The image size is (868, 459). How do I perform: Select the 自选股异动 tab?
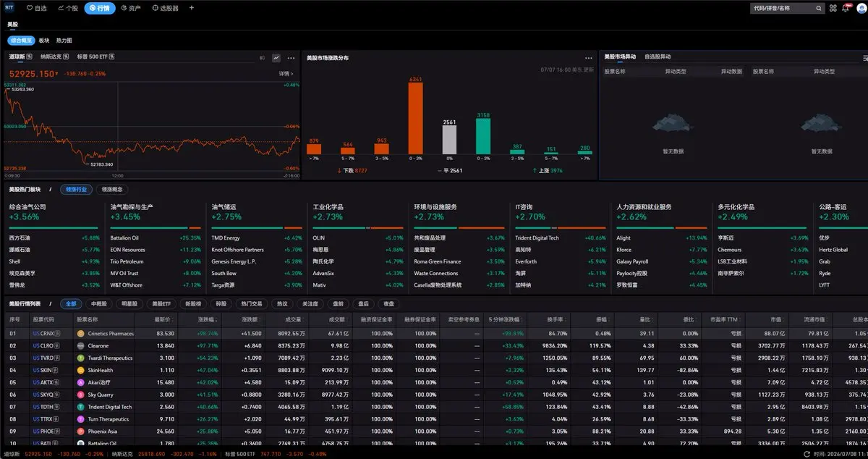[658, 56]
